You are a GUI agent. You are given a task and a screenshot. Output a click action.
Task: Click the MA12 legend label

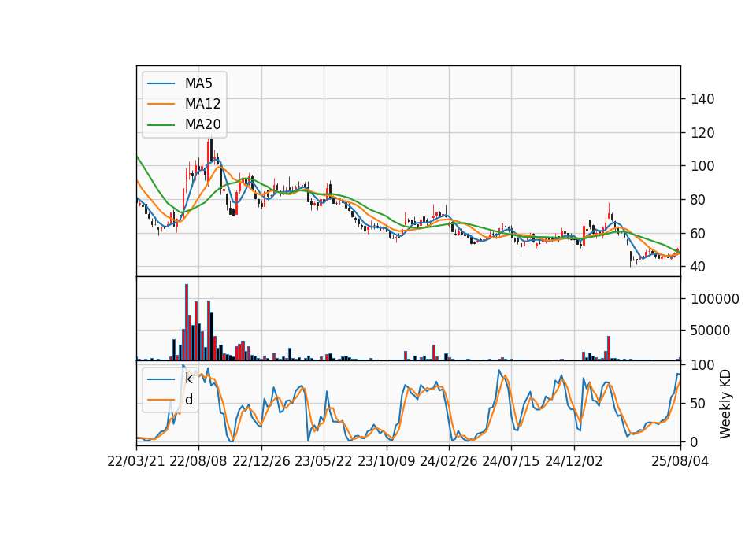coord(202,104)
